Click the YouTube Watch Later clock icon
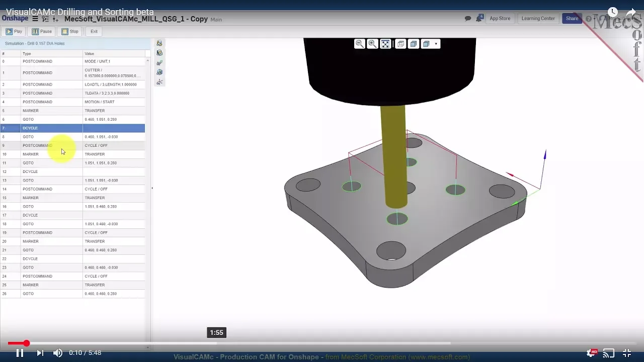644x362 pixels. pyautogui.click(x=612, y=12)
